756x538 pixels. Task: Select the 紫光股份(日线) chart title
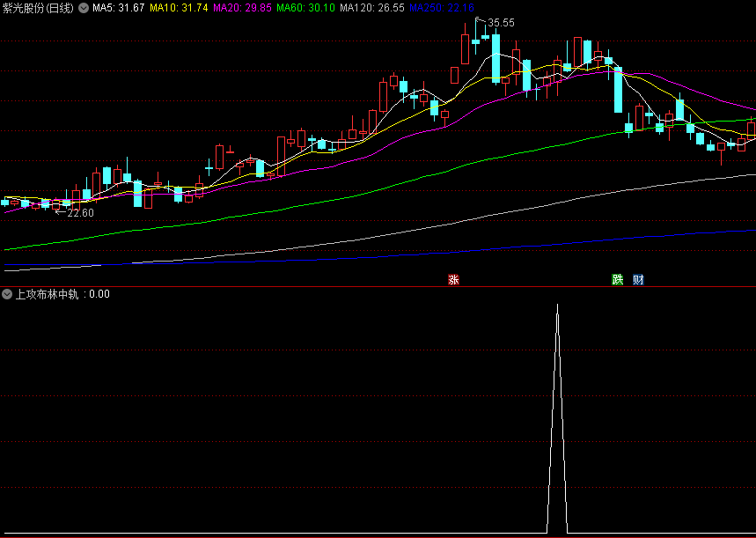[38, 8]
